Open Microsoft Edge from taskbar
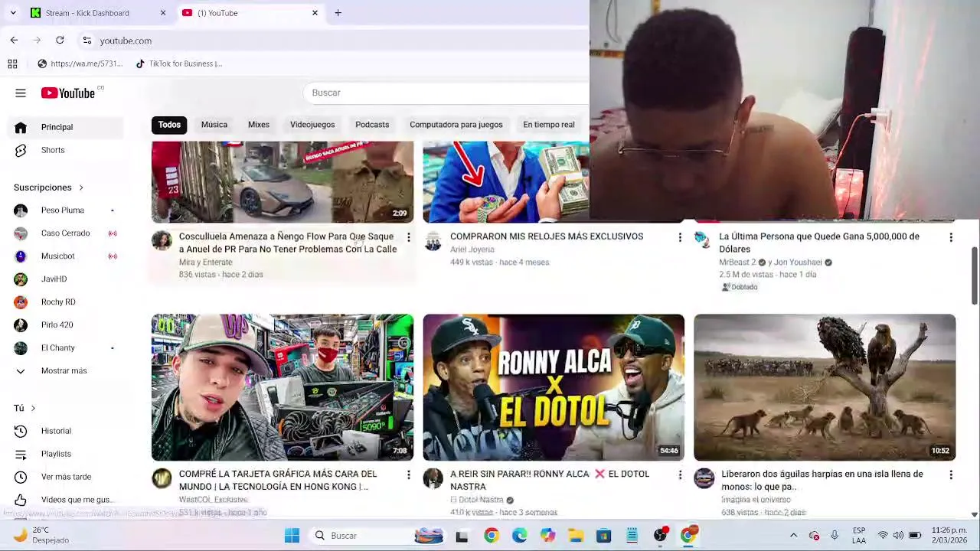The height and width of the screenshot is (551, 980). pos(520,536)
